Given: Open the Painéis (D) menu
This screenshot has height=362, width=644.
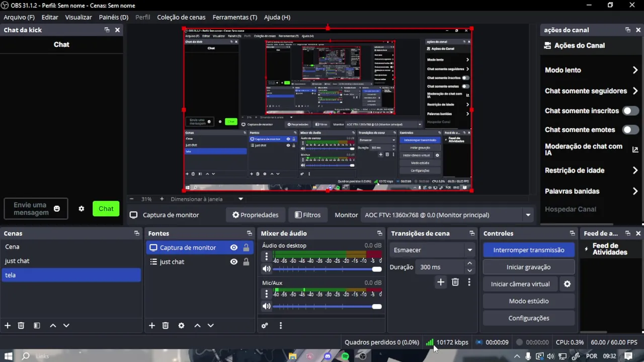Looking at the screenshot, I should 114,17.
